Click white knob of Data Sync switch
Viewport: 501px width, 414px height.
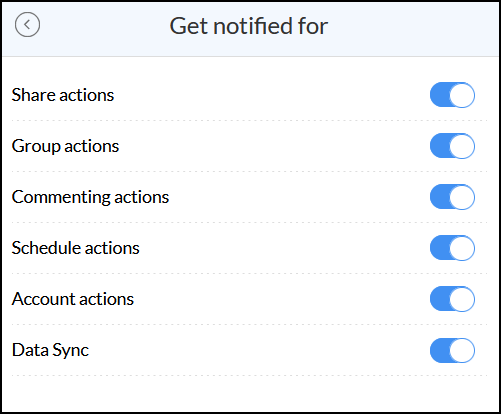462,350
